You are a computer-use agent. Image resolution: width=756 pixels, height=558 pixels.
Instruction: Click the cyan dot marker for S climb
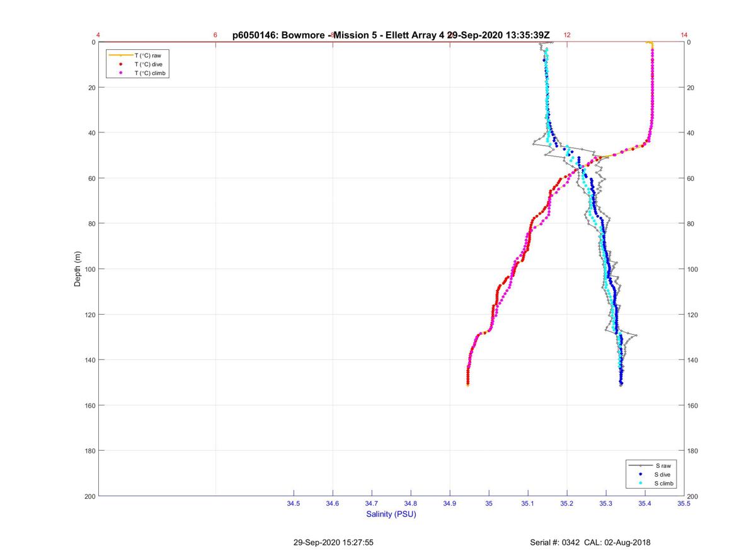641,483
